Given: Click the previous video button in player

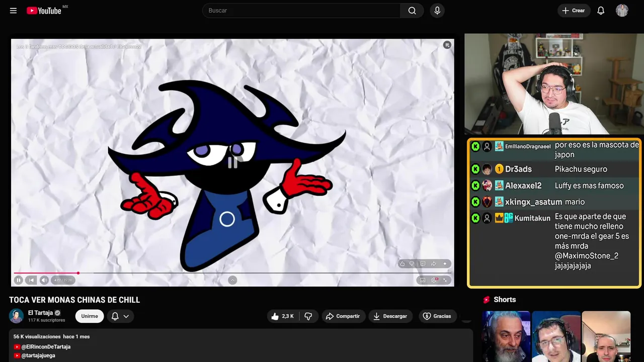Looking at the screenshot, I should point(31,280).
